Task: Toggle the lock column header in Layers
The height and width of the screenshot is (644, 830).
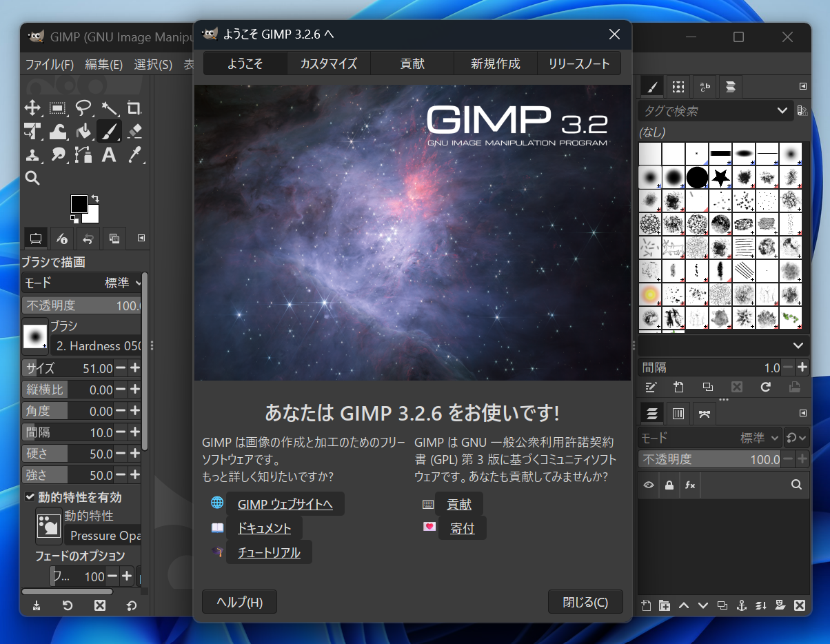Action: point(669,485)
